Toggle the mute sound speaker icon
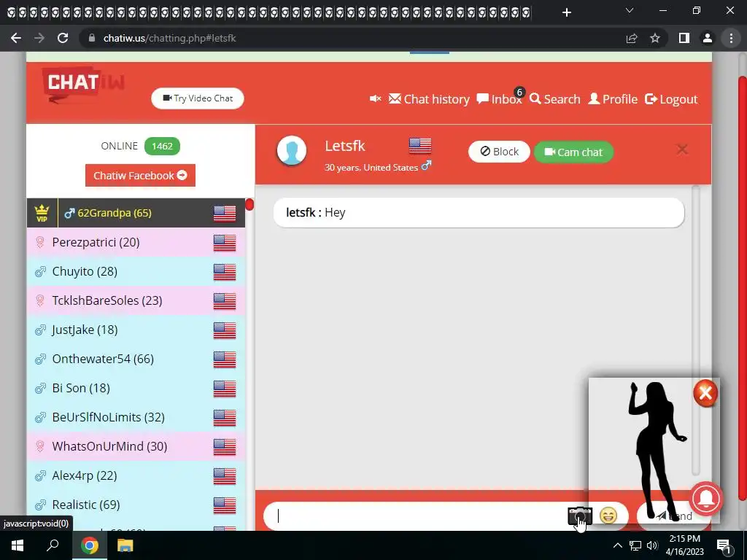This screenshot has width=747, height=560. coord(376,98)
